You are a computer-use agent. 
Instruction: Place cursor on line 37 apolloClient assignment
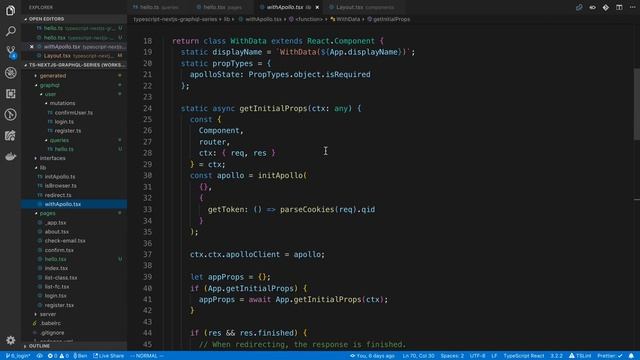coord(257,254)
